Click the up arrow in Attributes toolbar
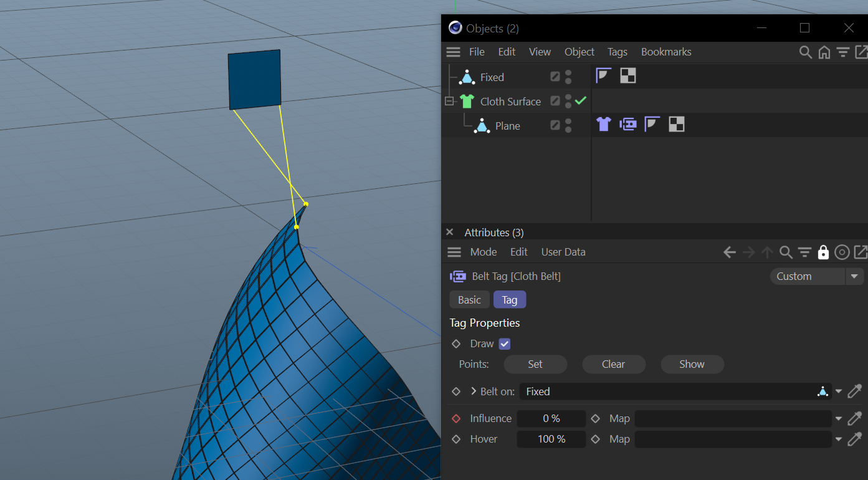Viewport: 868px width, 480px height. click(x=768, y=252)
